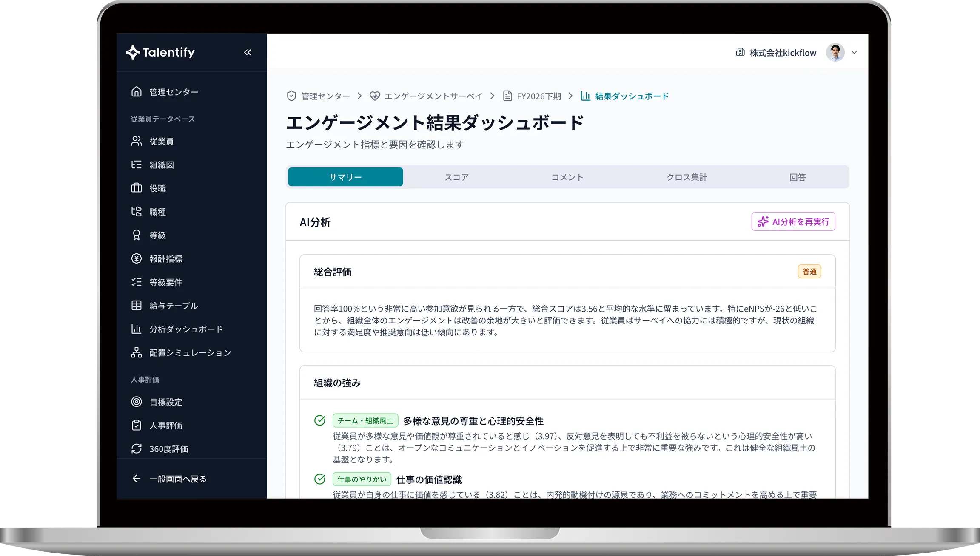This screenshot has width=980, height=556.
Task: Click the shield icon in breadcrumb
Action: tap(291, 96)
